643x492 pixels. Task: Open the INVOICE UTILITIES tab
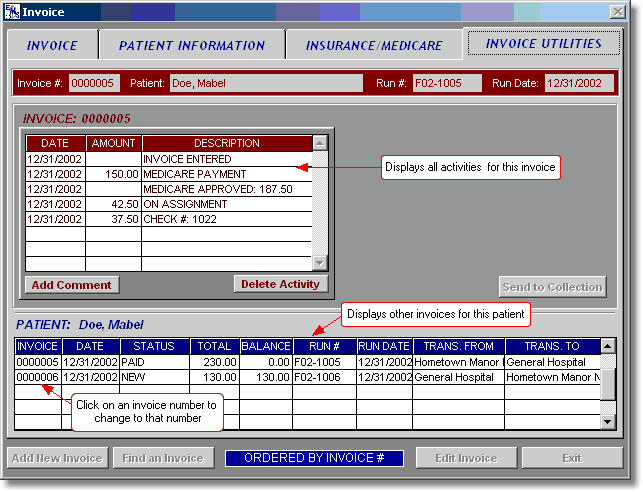543,44
